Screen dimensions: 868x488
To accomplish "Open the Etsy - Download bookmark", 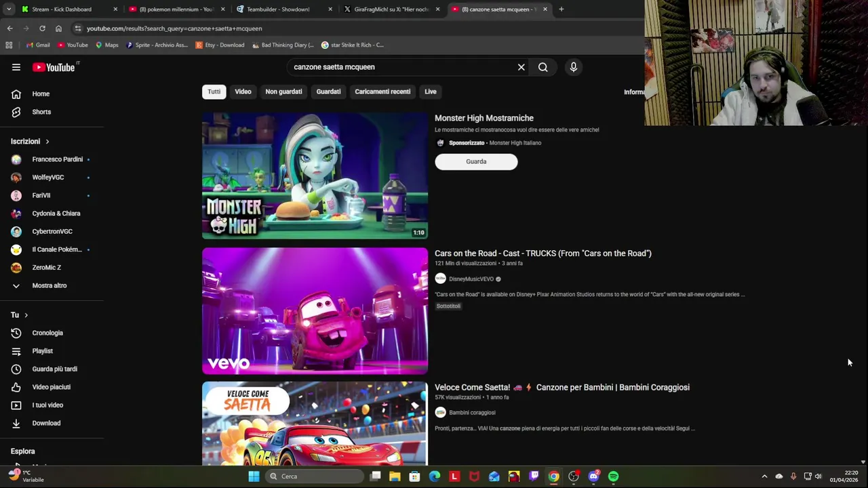I will coord(220,45).
